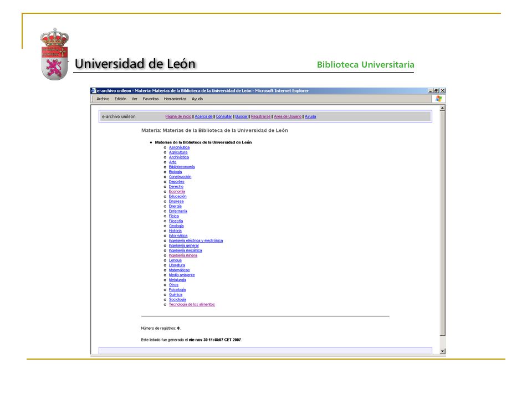The width and height of the screenshot is (532, 399).
Task: Go to Página de inicio link
Action: [178, 116]
